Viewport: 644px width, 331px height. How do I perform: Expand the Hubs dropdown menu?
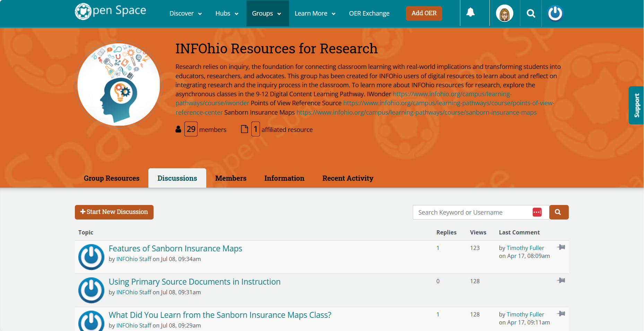pos(227,14)
